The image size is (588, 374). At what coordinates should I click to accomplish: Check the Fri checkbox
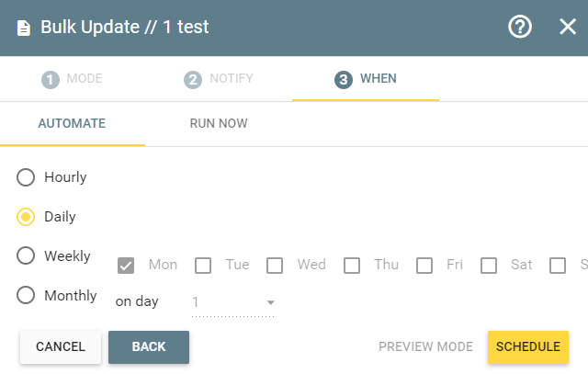click(x=424, y=266)
